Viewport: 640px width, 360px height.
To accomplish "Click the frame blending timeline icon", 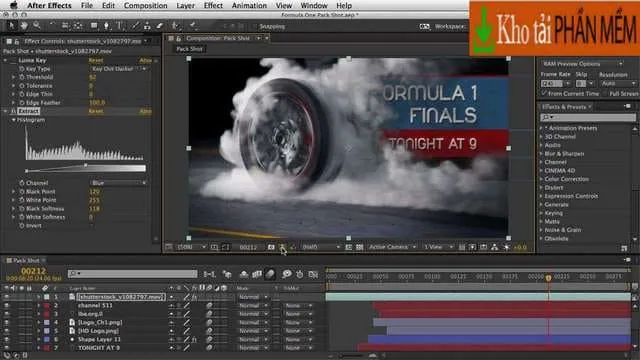I will click(x=257, y=274).
